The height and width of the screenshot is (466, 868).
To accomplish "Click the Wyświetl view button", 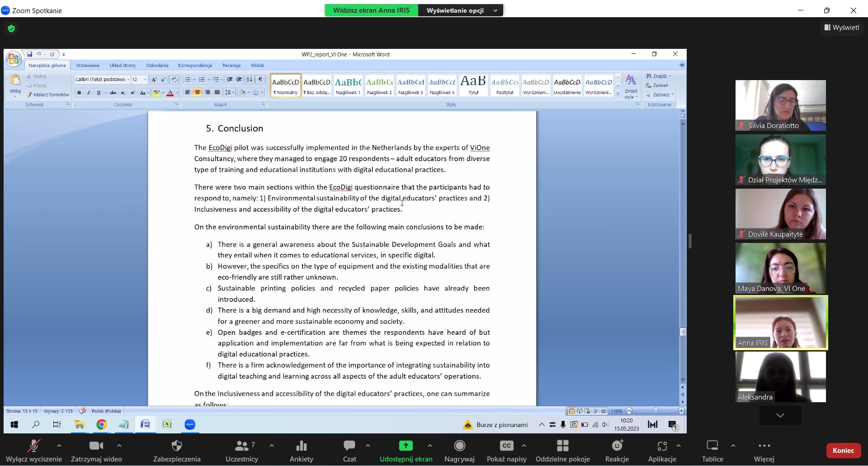I will tap(842, 28).
